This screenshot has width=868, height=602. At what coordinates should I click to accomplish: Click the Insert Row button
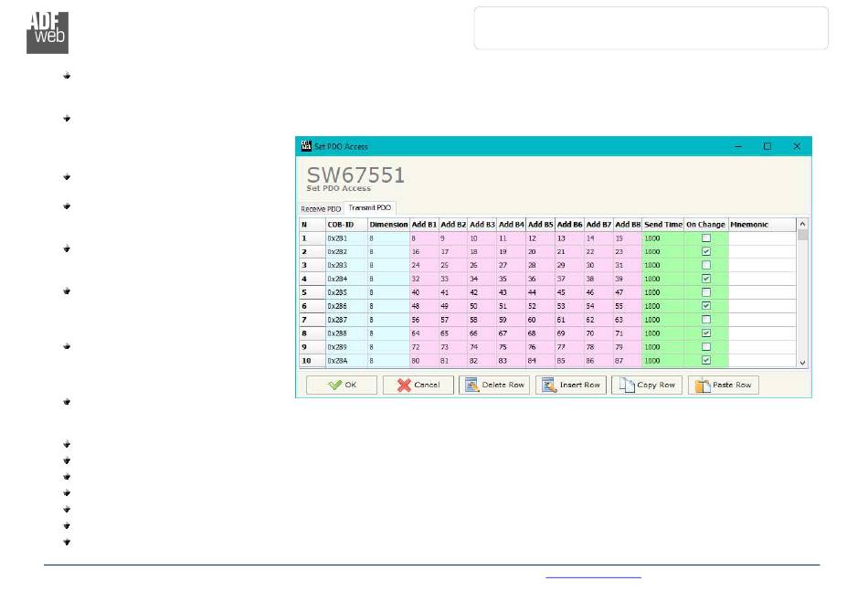pos(571,385)
